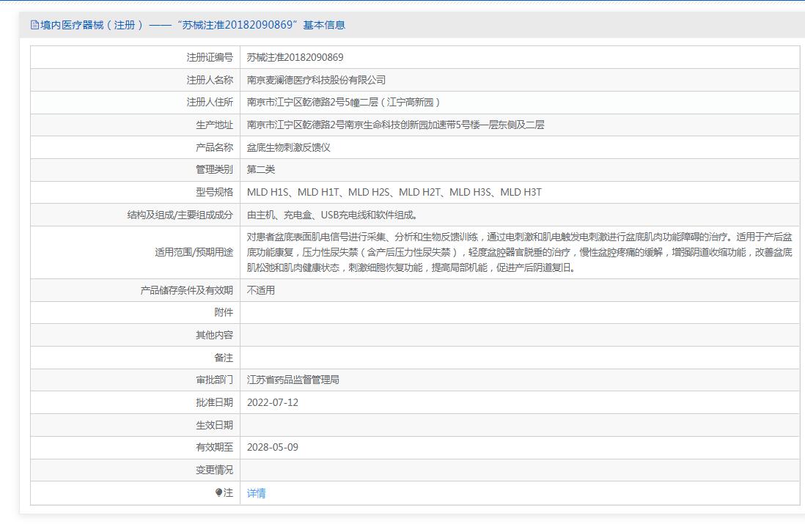Select registration number 苏械注准20182090869 in the table
This screenshot has height=532, width=805.
click(295, 57)
